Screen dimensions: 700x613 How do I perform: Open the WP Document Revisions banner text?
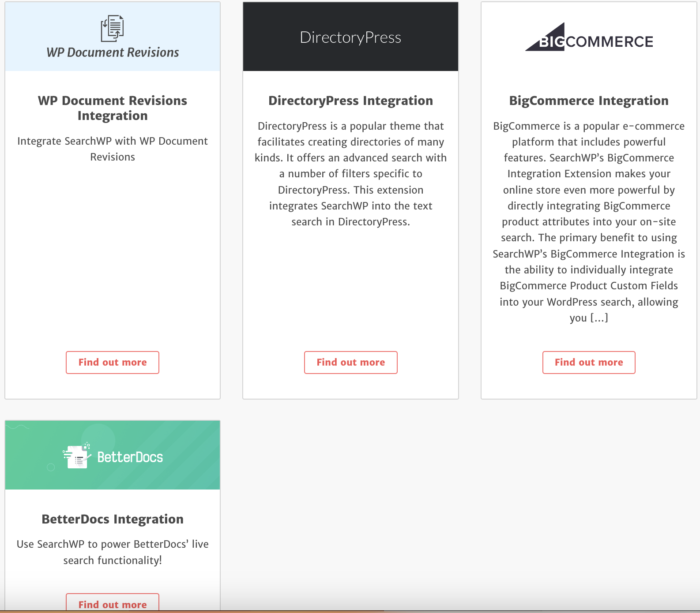click(x=113, y=52)
